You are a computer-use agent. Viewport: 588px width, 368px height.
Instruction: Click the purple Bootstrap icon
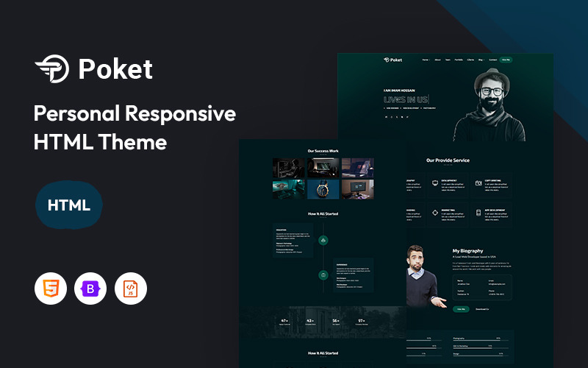(90, 289)
